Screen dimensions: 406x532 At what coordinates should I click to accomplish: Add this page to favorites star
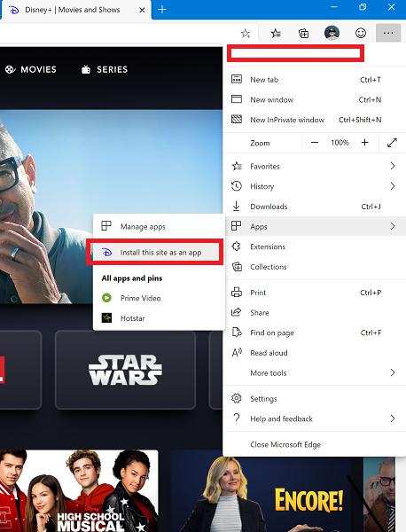pos(246,34)
